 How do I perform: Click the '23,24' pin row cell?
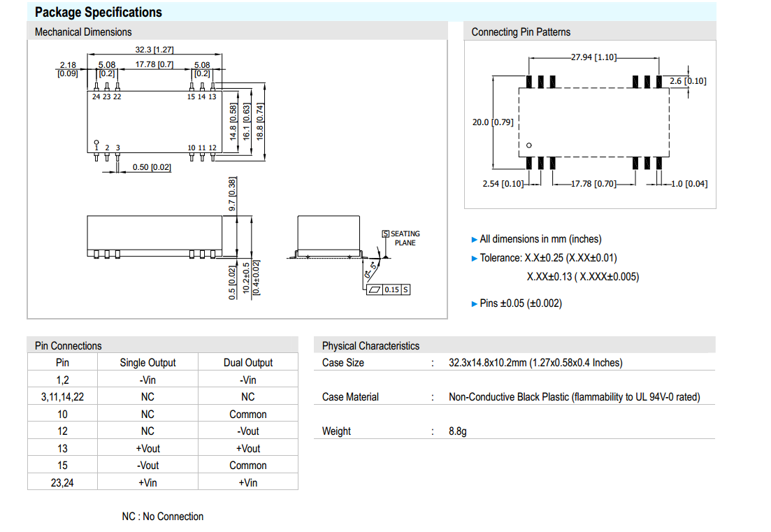coord(63,482)
